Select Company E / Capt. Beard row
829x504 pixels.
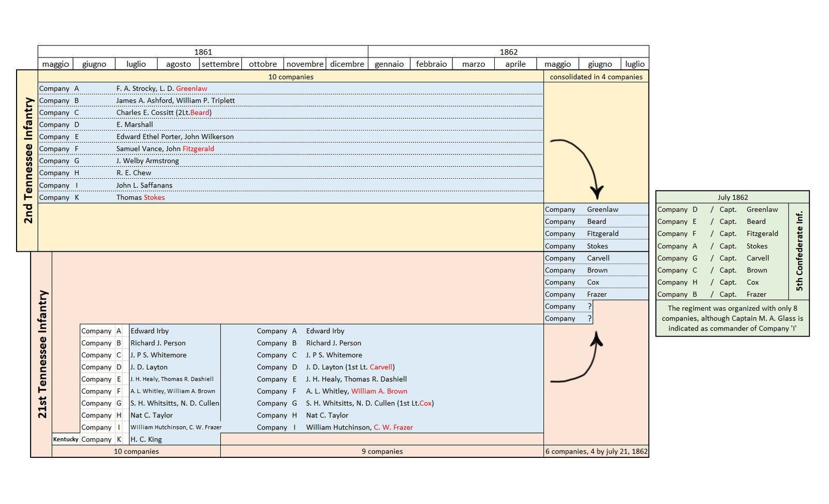pyautogui.click(x=722, y=221)
